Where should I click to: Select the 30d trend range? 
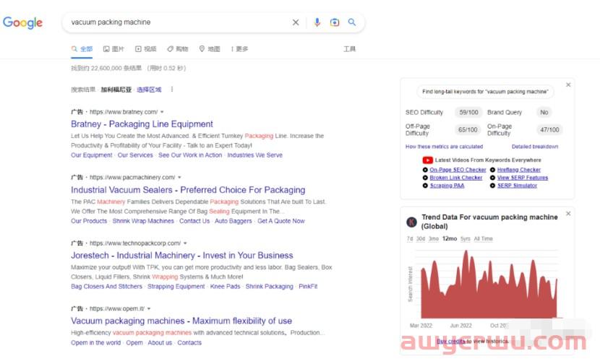[421, 238]
